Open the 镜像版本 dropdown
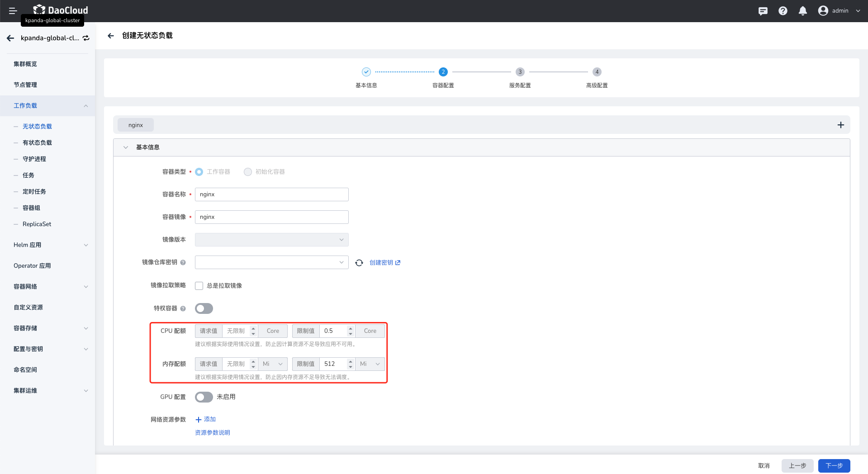 (271, 240)
